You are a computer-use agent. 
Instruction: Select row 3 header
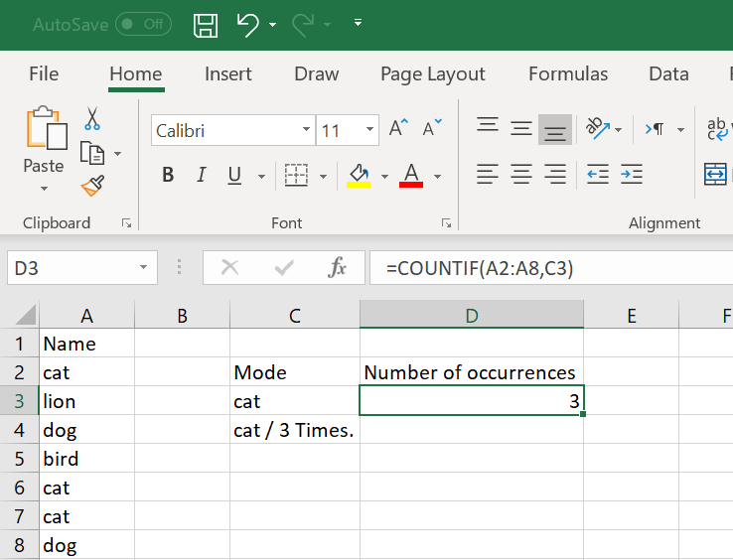[x=19, y=401]
